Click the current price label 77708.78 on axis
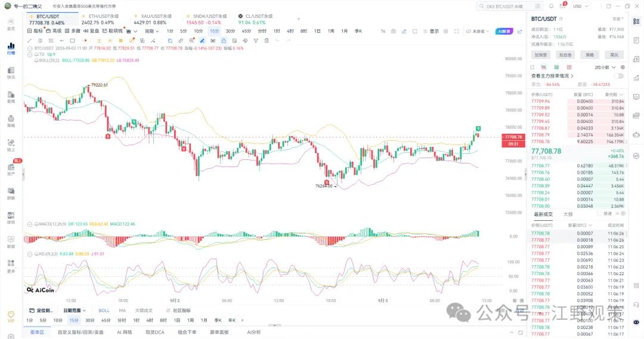 pos(513,137)
